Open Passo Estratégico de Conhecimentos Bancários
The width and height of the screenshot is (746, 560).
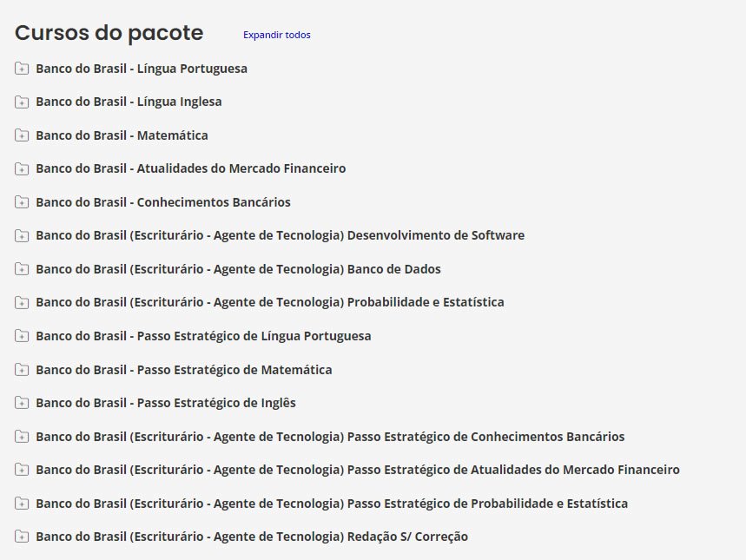click(x=330, y=437)
